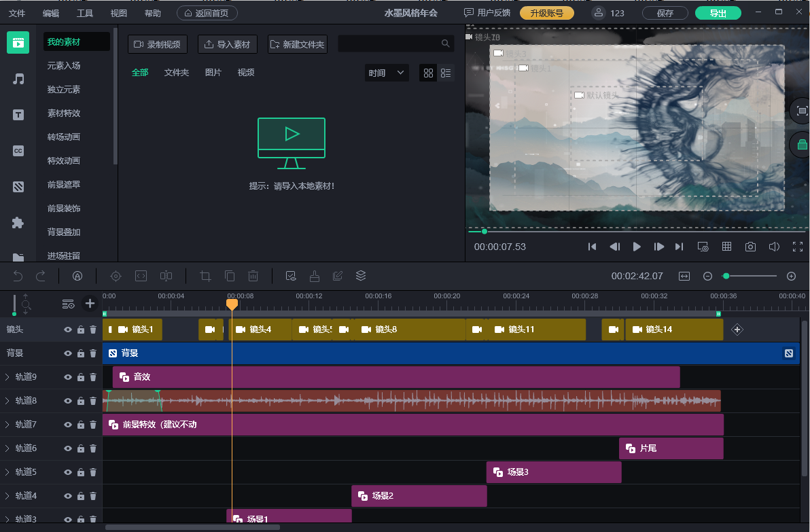810x532 pixels.
Task: Fit timeline to width icon
Action: 684,277
